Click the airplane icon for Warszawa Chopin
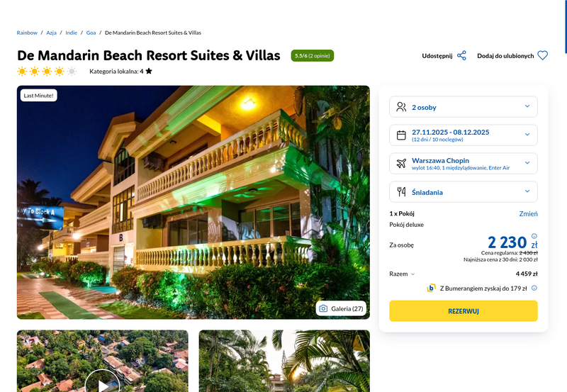567x392 pixels. (x=401, y=164)
